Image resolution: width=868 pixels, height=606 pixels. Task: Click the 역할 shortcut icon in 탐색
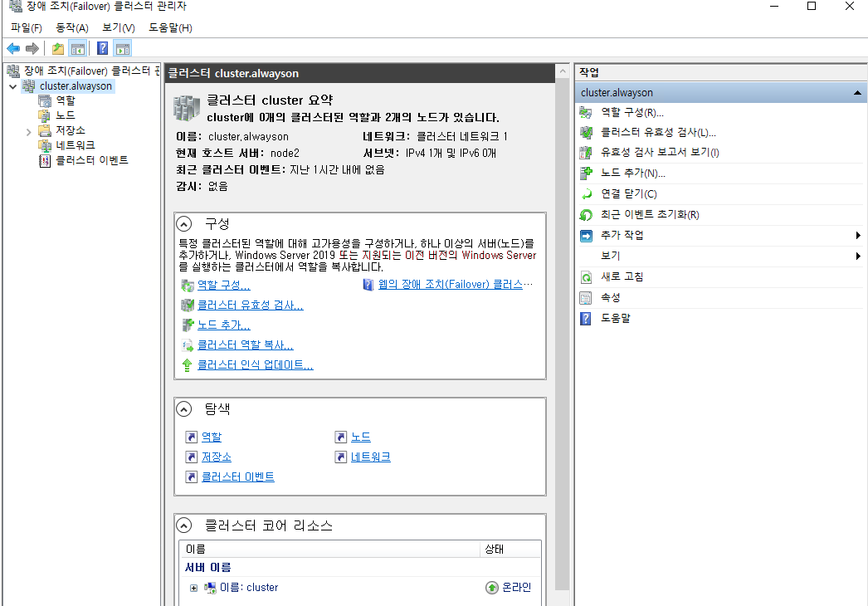point(192,437)
